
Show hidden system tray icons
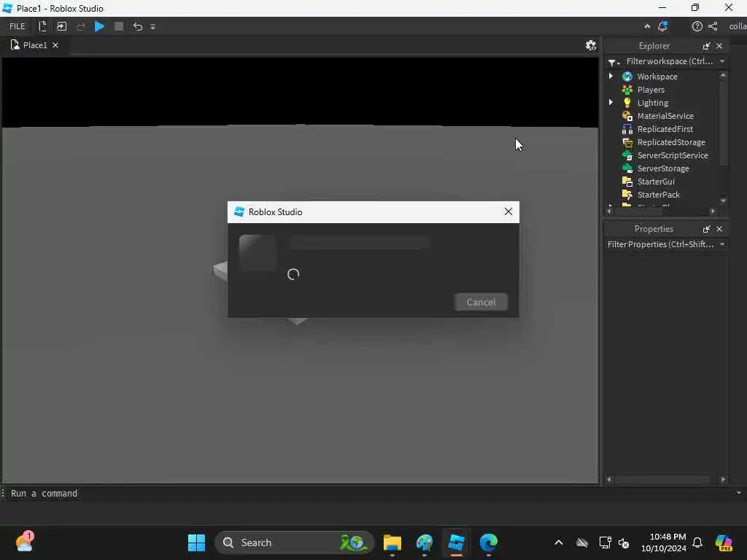click(x=559, y=542)
